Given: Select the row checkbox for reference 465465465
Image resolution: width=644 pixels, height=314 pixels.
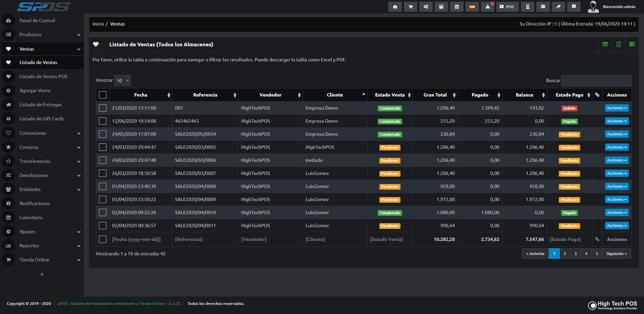Looking at the screenshot, I should tap(103, 121).
